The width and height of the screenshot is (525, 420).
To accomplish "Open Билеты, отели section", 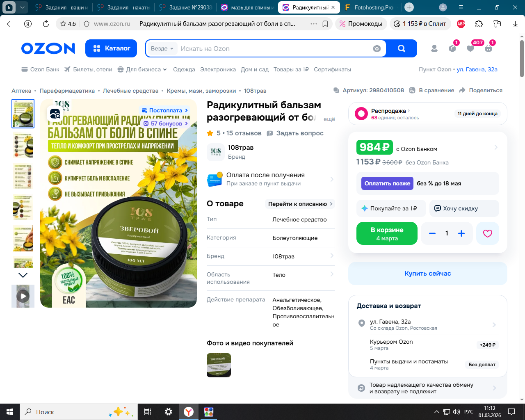I will pos(88,69).
